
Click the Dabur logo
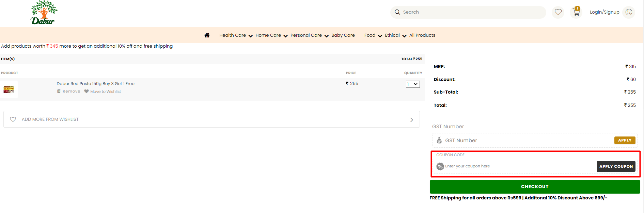pyautogui.click(x=44, y=13)
